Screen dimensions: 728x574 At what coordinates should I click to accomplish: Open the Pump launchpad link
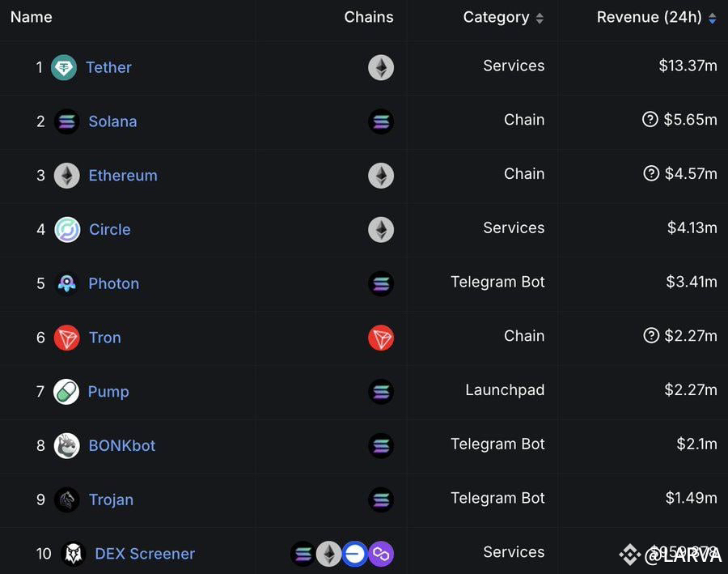[x=108, y=392]
